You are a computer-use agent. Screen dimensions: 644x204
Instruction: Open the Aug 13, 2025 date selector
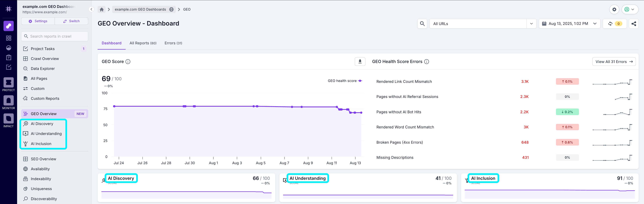[x=570, y=24]
